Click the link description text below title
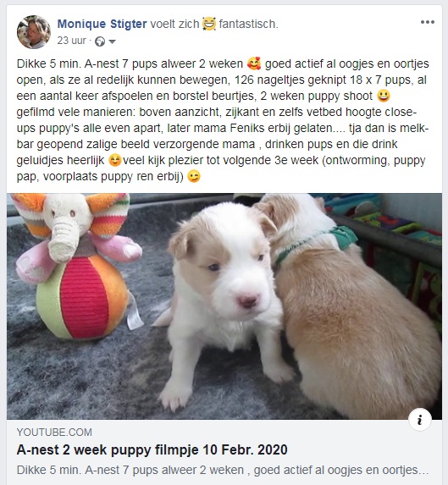Screen dimensions: 448x485 point(223,470)
